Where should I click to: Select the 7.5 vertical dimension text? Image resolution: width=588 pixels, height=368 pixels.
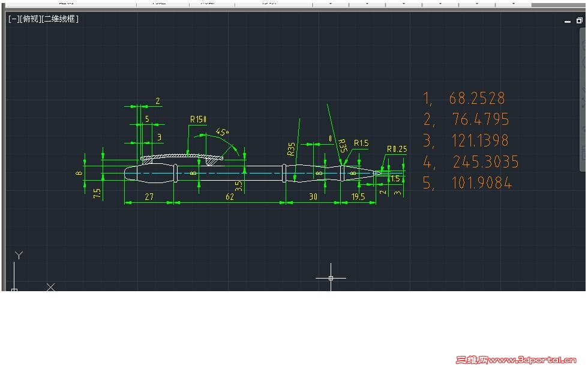click(x=97, y=193)
